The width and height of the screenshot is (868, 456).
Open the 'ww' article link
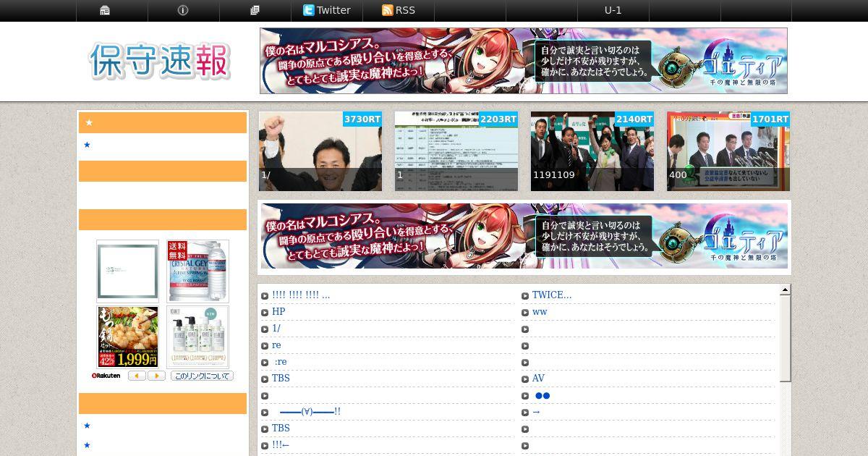point(540,312)
